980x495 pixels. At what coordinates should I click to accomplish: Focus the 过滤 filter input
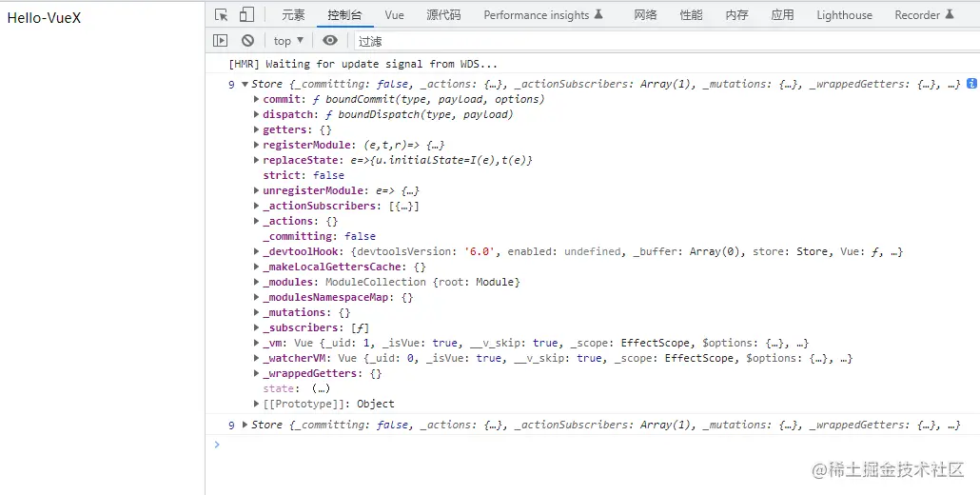tap(666, 41)
